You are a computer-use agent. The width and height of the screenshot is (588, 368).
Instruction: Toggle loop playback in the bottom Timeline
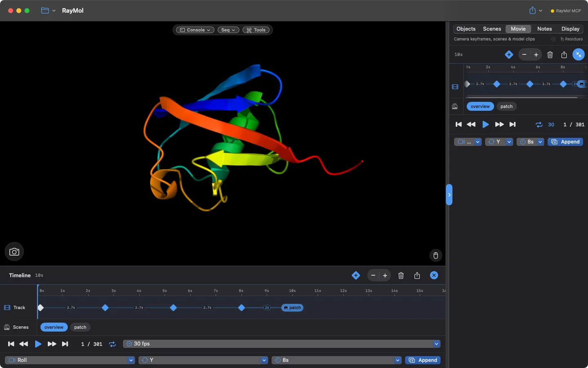(112, 344)
